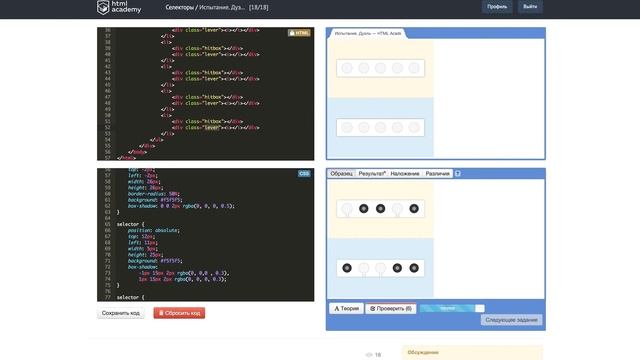Click 'background: #F5F5F5;' on CSS line 71

tap(155, 261)
